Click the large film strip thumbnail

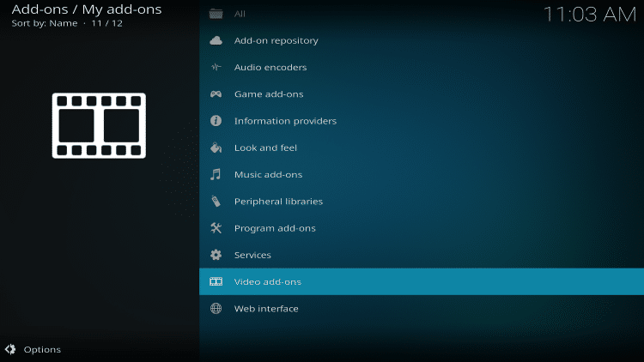click(x=99, y=125)
